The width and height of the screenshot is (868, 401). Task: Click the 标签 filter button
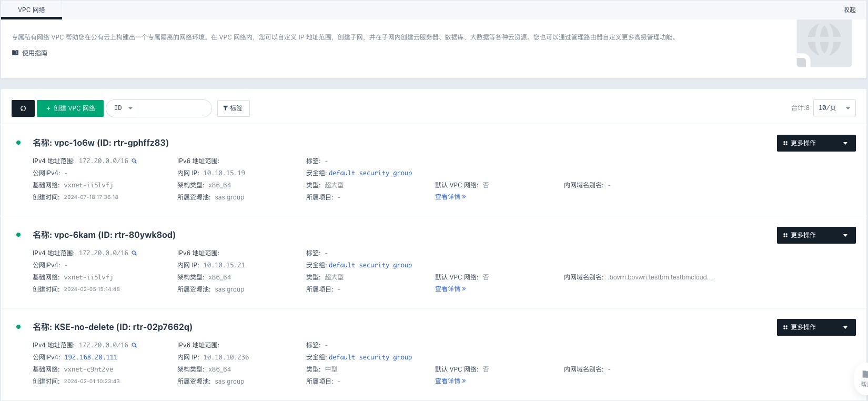tap(233, 108)
